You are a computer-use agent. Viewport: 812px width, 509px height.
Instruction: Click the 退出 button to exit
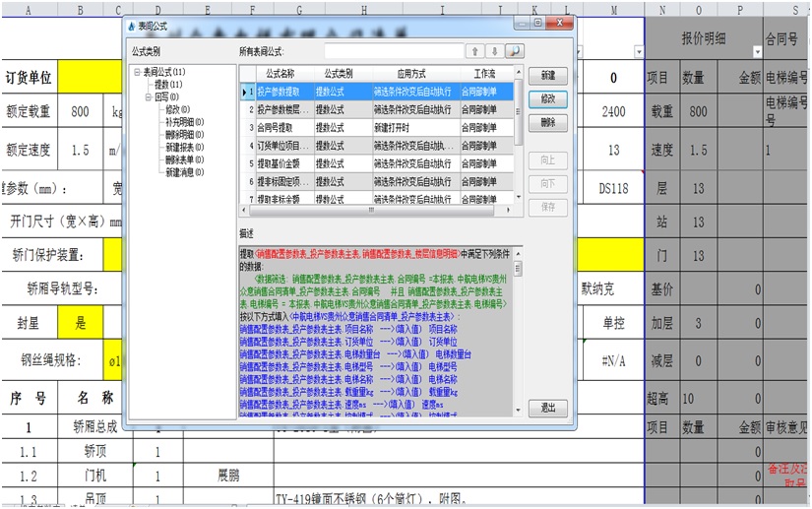point(547,408)
